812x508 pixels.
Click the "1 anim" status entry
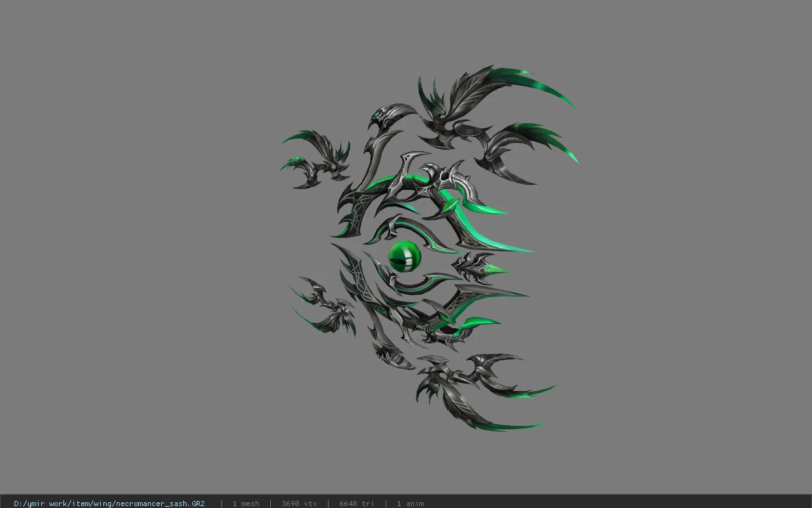pyautogui.click(x=410, y=504)
